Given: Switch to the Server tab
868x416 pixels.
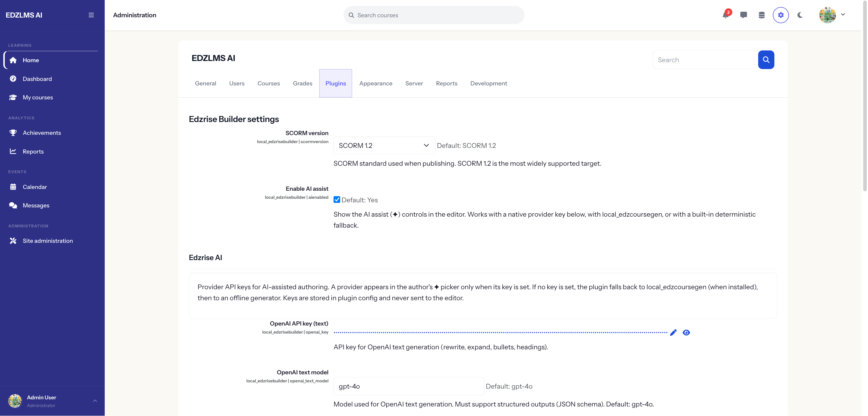Looking at the screenshot, I should (x=414, y=83).
